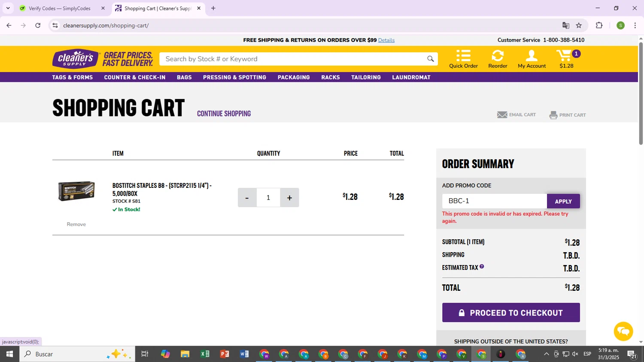
Task: Open Quick Order
Action: coord(463,59)
